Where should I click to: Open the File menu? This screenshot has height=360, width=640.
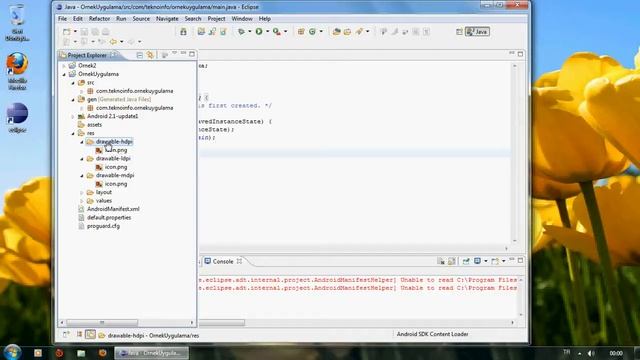click(62, 19)
